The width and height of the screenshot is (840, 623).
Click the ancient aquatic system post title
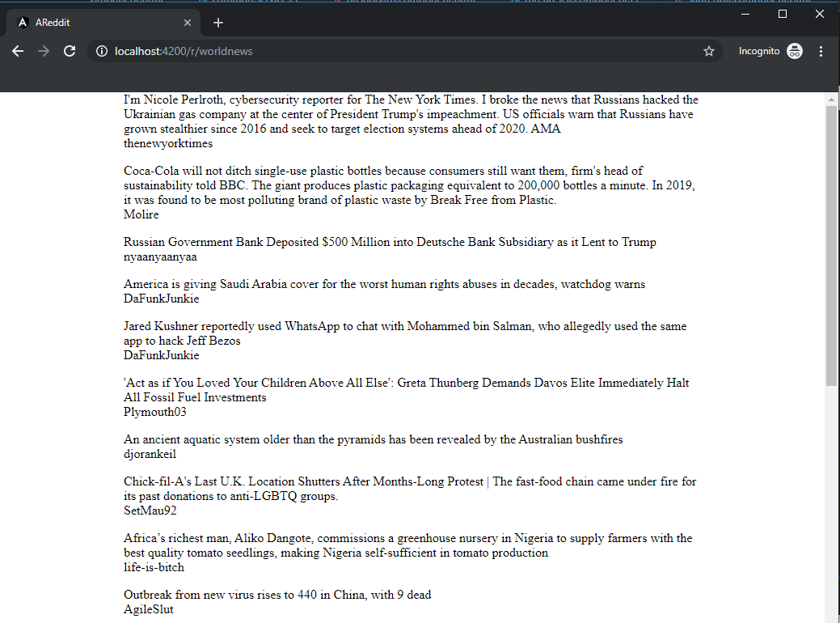pyautogui.click(x=374, y=439)
